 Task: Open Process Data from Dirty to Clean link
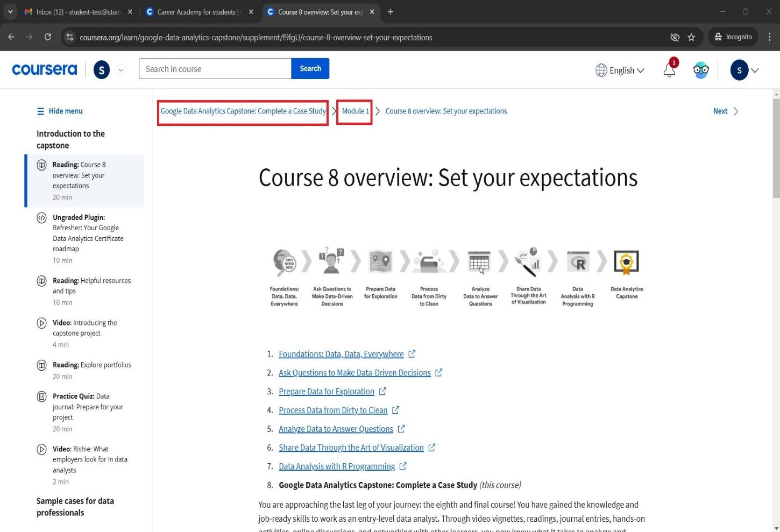(333, 410)
